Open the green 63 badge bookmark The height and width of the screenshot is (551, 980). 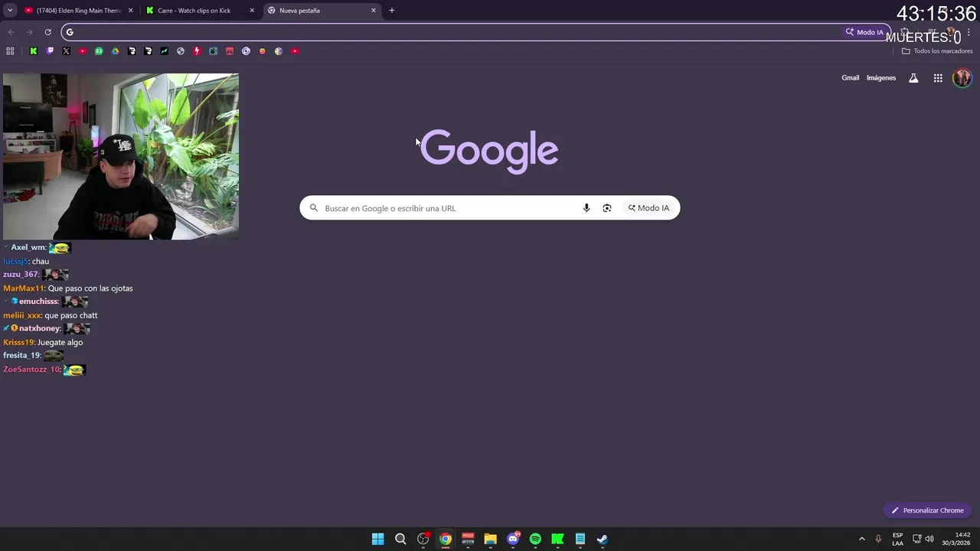tap(99, 51)
